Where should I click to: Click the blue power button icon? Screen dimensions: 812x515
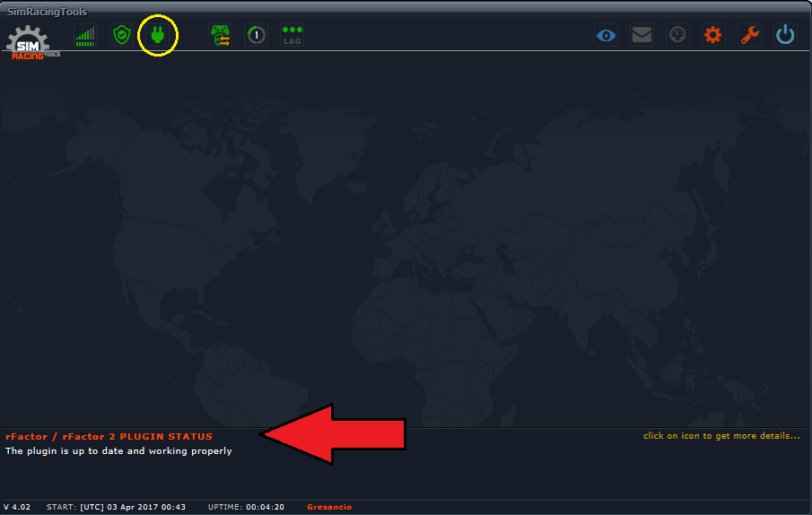tap(785, 36)
